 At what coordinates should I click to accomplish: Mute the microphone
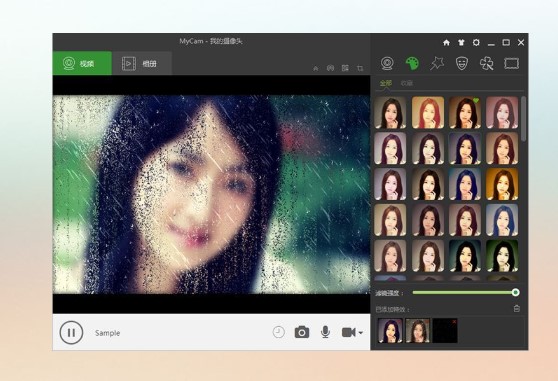click(325, 332)
